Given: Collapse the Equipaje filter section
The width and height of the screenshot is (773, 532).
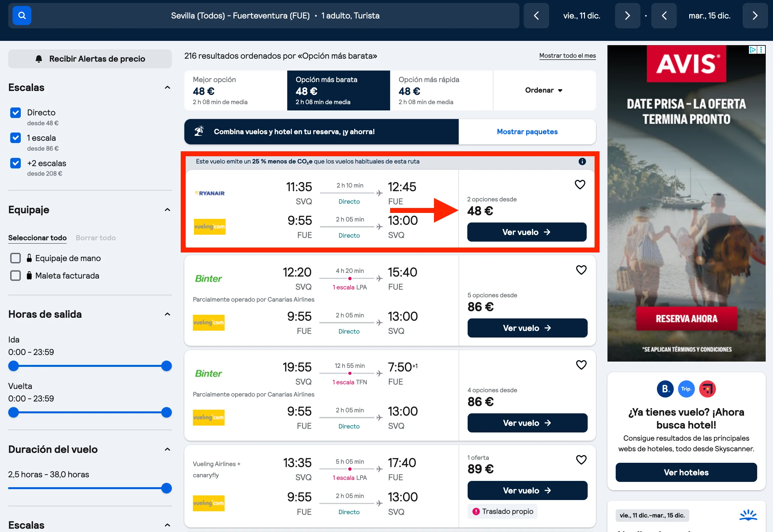Looking at the screenshot, I should [x=168, y=210].
